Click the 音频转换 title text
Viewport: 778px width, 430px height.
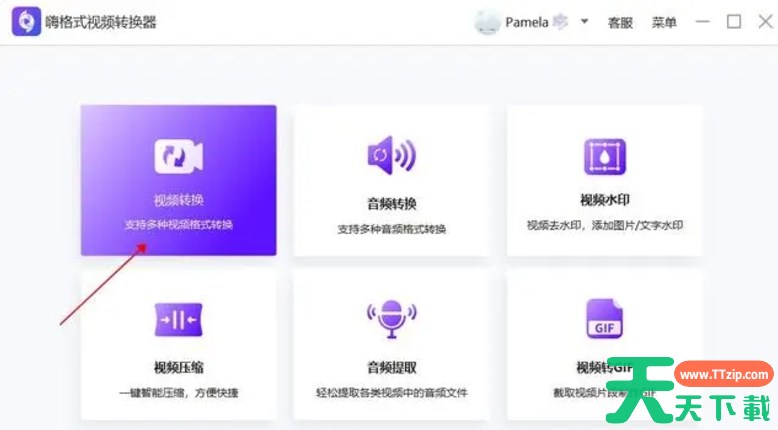pos(391,203)
